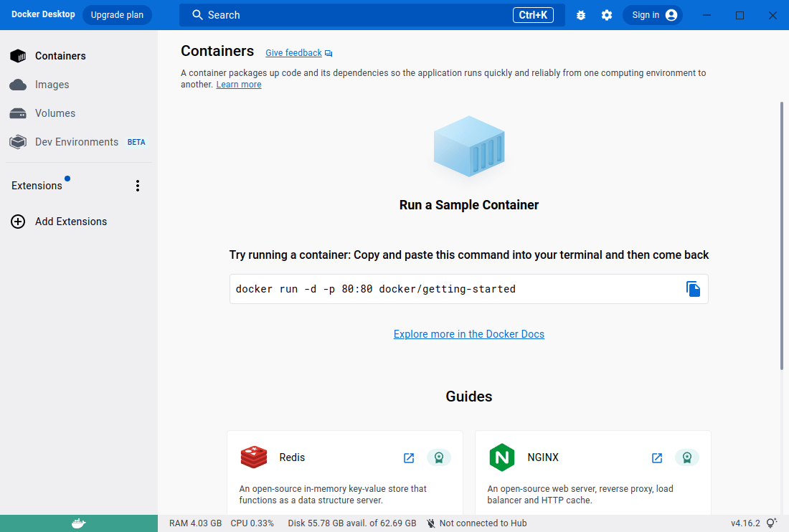Image resolution: width=789 pixels, height=532 pixels.
Task: Click the Volumes drive icon in sidebar
Action: coord(18,113)
